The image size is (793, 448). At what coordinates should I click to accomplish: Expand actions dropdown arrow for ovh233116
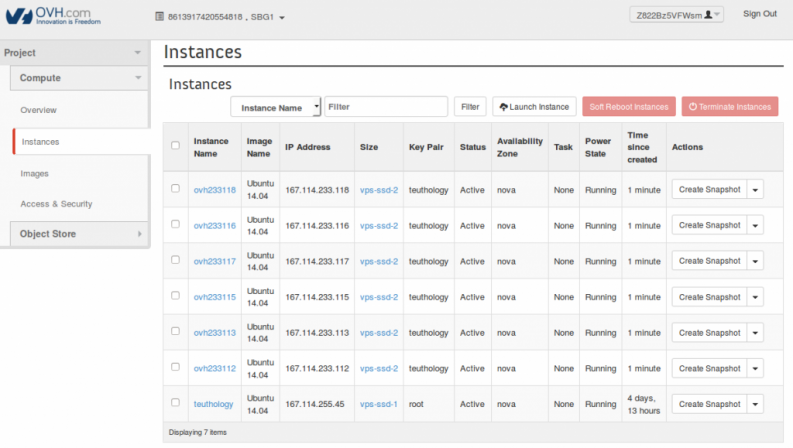click(754, 225)
